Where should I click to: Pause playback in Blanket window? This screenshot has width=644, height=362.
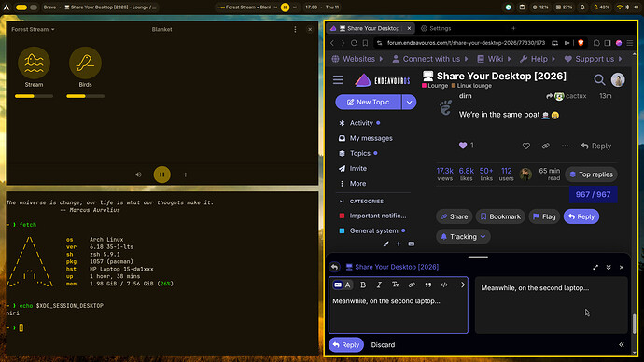[161, 174]
